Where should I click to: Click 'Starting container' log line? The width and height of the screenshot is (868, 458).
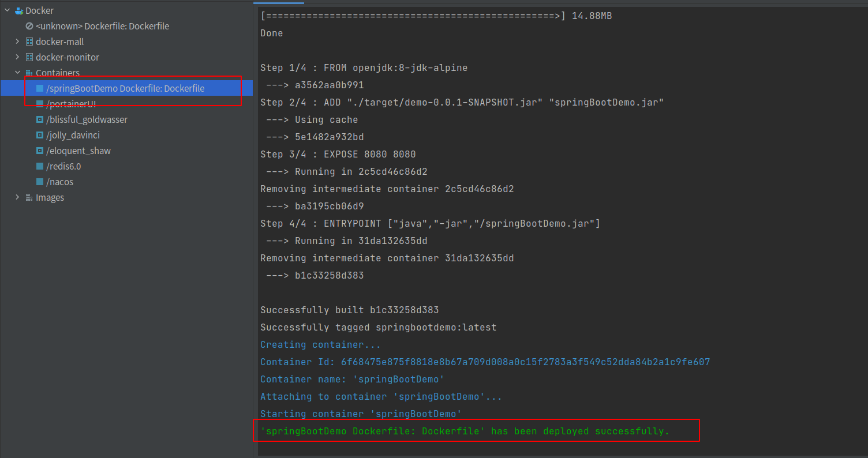click(x=361, y=414)
